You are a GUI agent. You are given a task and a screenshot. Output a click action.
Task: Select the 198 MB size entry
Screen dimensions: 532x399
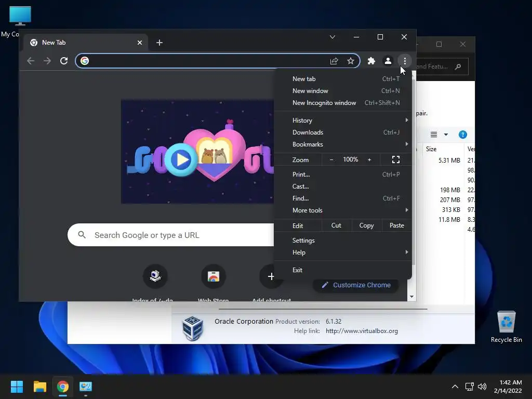(450, 190)
